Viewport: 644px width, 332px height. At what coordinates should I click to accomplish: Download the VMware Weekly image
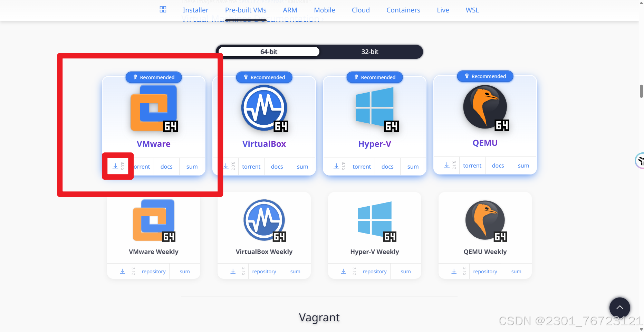coord(123,271)
